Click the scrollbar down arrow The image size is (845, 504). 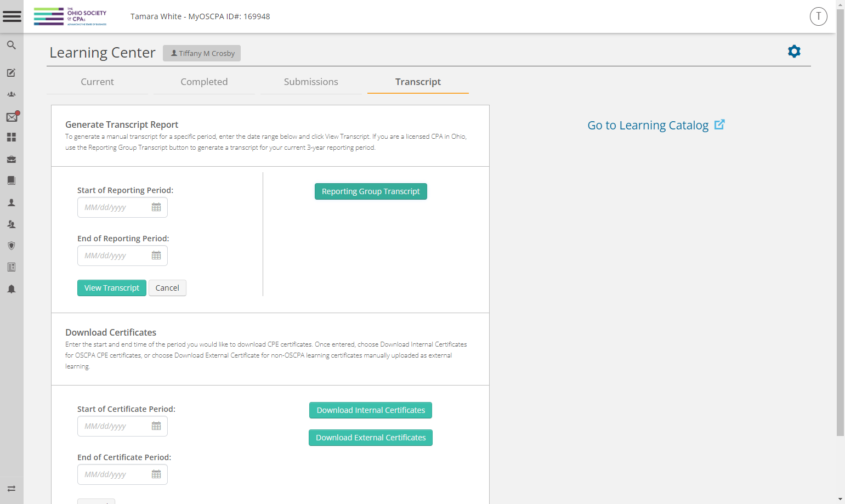pos(840,499)
